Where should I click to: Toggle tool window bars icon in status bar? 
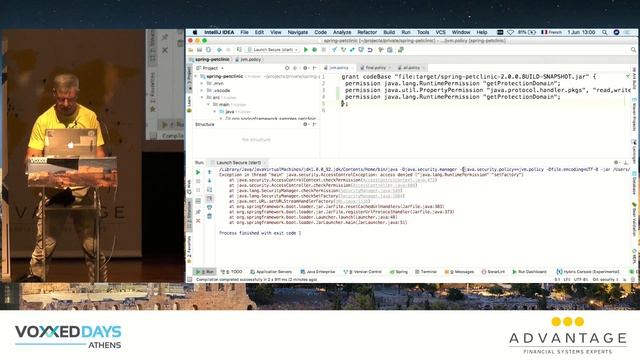[x=190, y=280]
